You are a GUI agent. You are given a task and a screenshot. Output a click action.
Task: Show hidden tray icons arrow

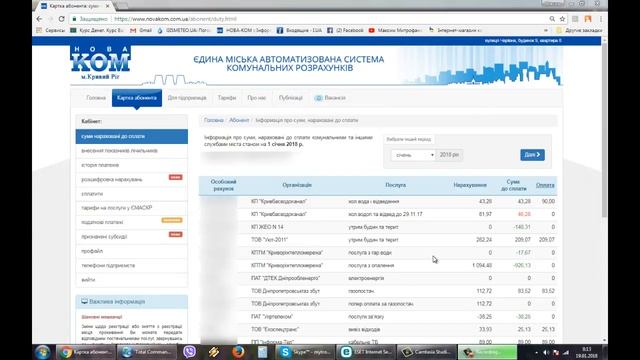pos(536,352)
